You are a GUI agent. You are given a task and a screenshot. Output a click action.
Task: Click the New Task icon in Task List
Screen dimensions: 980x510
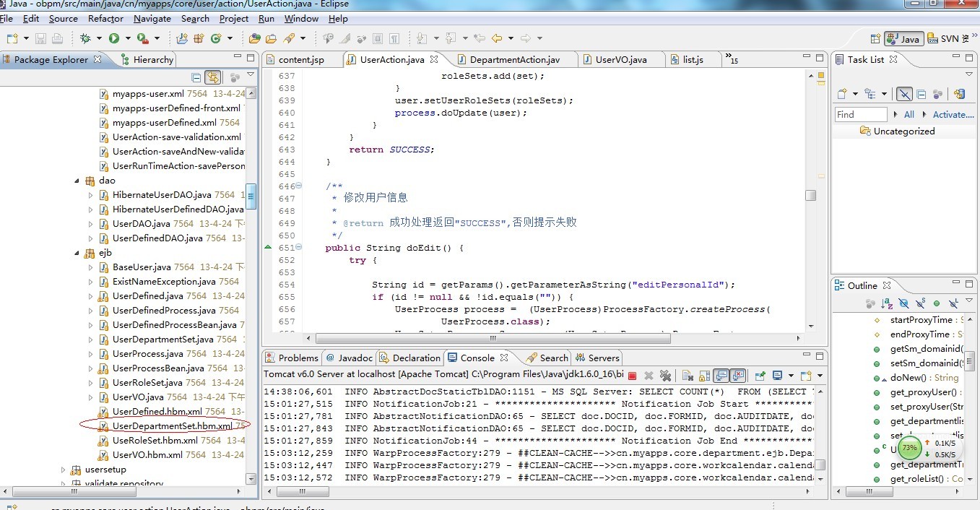842,94
